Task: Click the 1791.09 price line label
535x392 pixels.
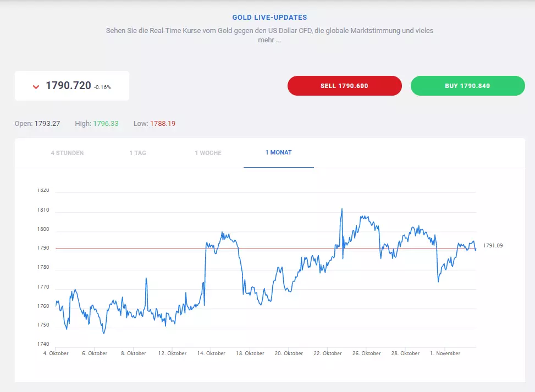Action: pyautogui.click(x=493, y=246)
